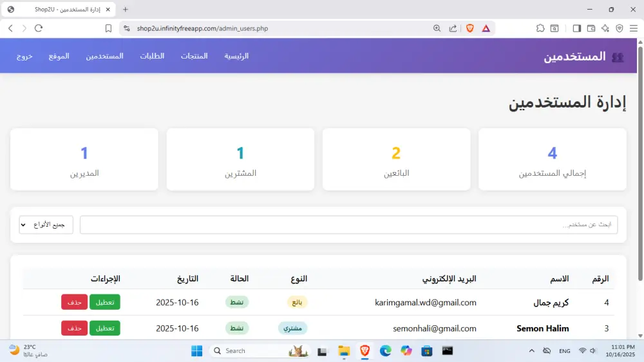Open Task View on taskbar
The width and height of the screenshot is (644, 362).
[323, 351]
